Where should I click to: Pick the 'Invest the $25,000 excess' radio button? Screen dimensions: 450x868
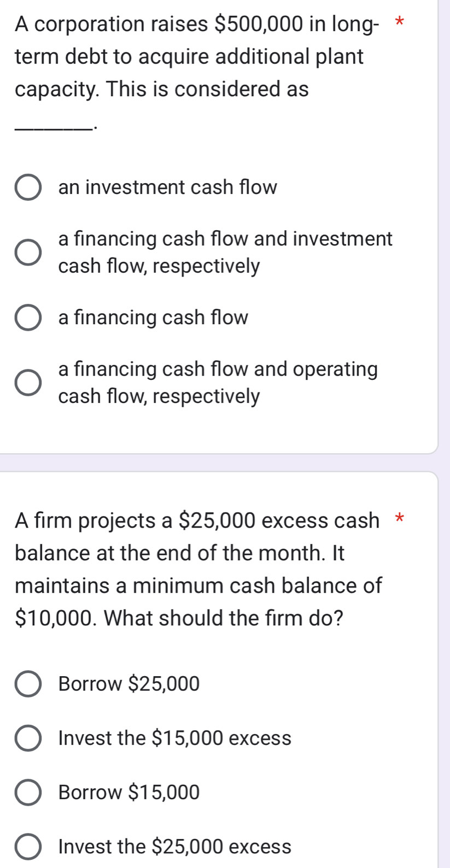point(27,847)
